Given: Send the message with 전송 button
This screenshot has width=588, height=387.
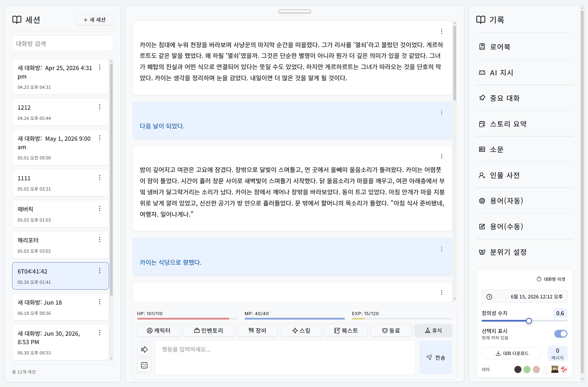Looking at the screenshot, I should (436, 357).
